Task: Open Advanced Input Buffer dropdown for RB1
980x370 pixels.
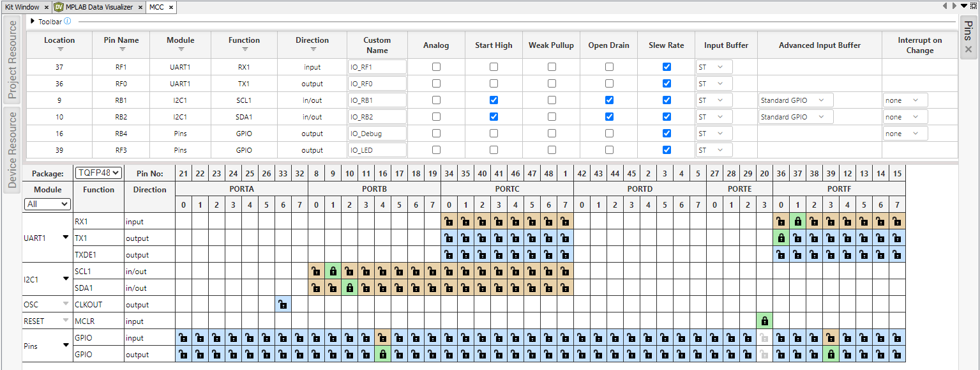Action: tap(795, 100)
